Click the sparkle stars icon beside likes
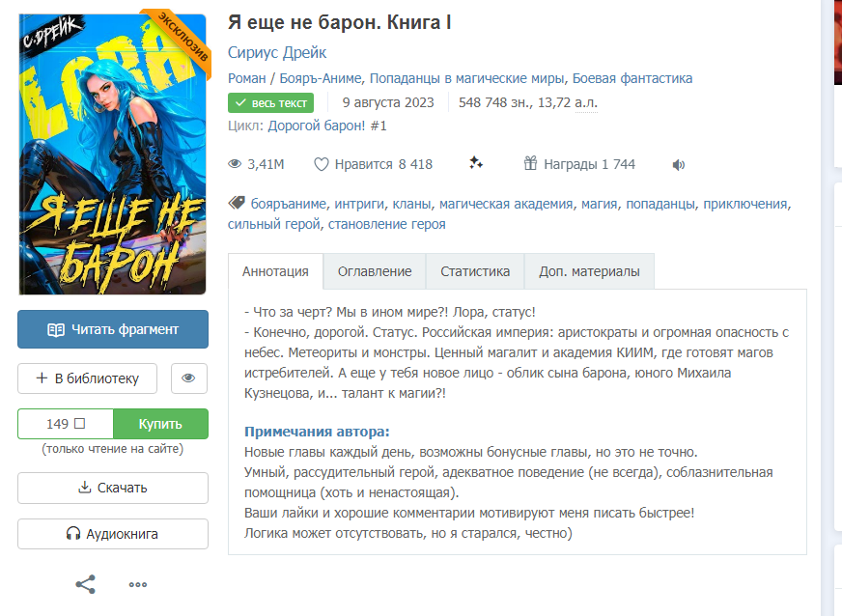The width and height of the screenshot is (842, 616). tap(476, 163)
